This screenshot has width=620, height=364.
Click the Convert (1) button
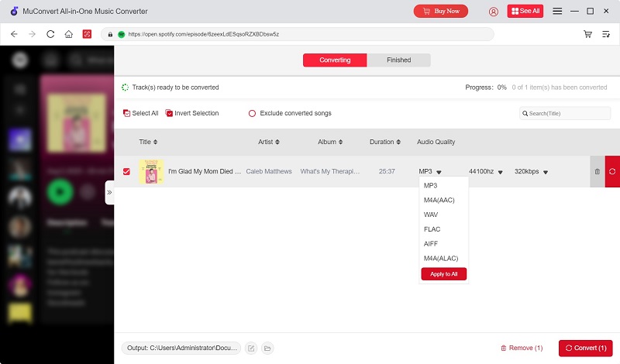586,349
